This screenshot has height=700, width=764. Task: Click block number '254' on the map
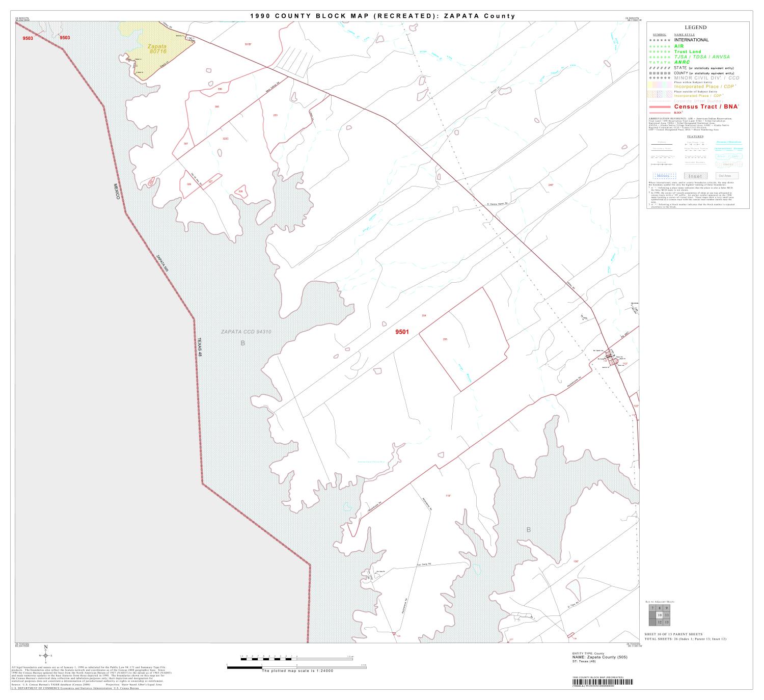pos(424,316)
